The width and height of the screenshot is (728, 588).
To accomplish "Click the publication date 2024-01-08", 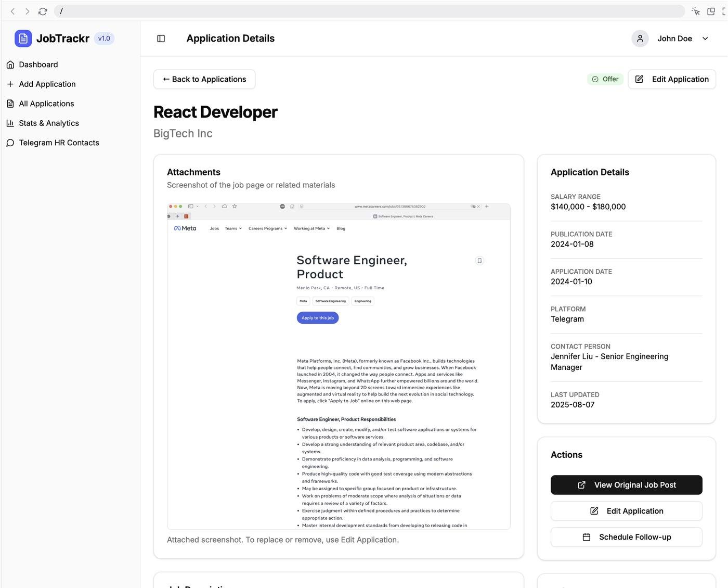I will click(x=572, y=244).
